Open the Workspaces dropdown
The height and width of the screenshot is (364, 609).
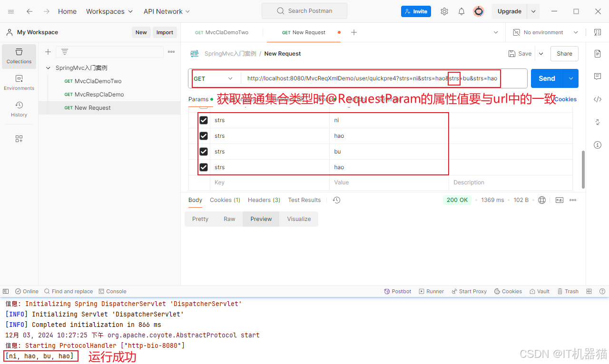[x=109, y=11]
